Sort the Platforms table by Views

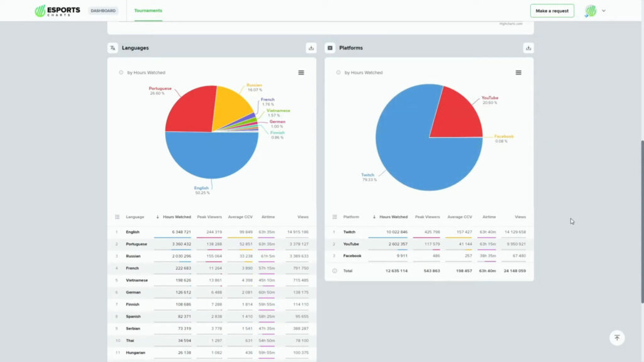(520, 216)
